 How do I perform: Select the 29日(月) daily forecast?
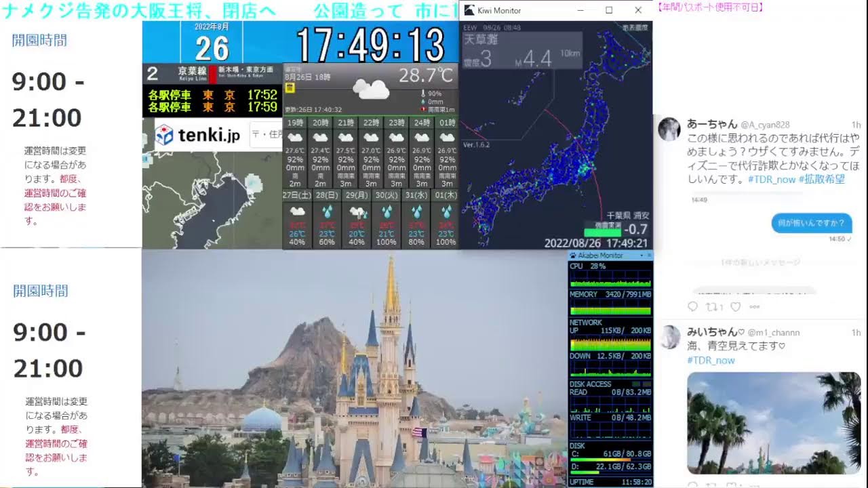click(x=357, y=219)
